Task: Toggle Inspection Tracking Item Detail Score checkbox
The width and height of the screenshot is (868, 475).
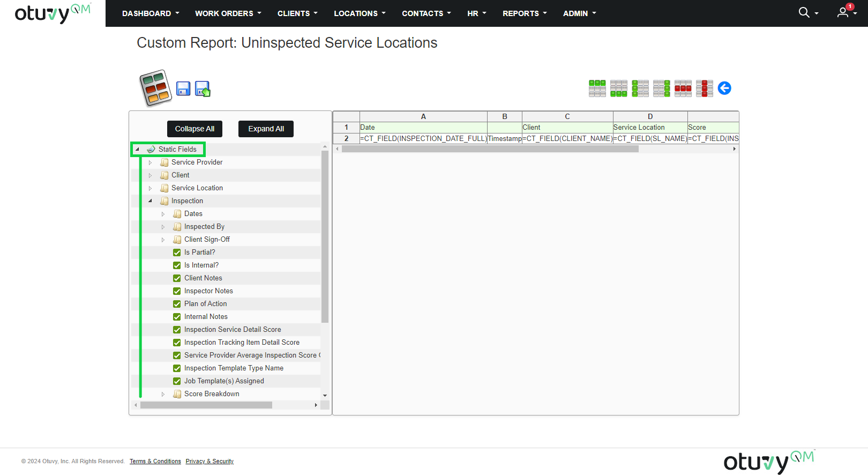Action: click(x=177, y=343)
